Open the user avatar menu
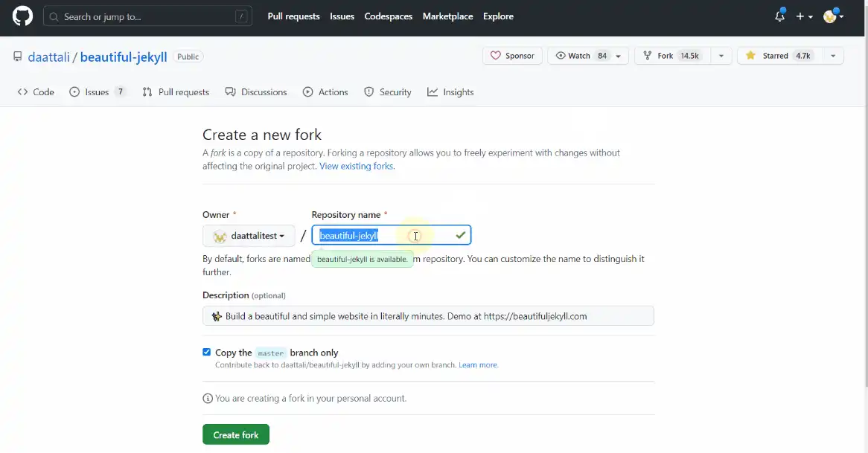 click(x=832, y=16)
